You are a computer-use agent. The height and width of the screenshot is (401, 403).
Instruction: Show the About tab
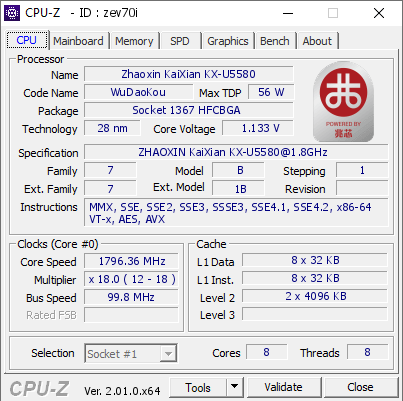(317, 41)
